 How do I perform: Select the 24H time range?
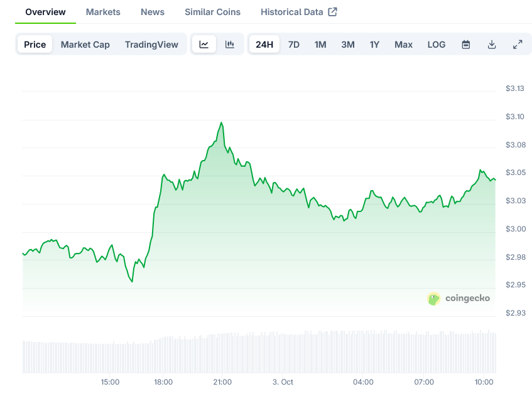pos(264,45)
